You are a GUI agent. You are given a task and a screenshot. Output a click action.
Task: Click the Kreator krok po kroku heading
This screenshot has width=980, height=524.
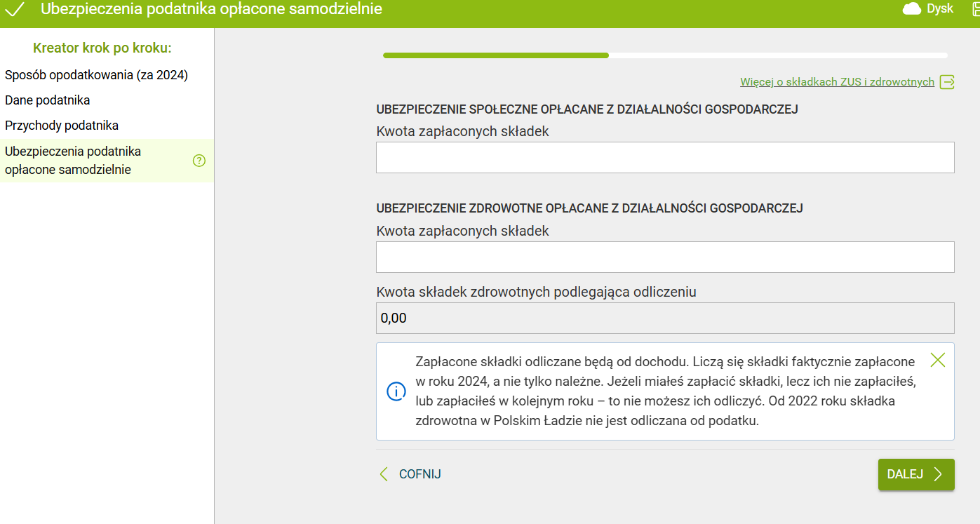tap(102, 48)
